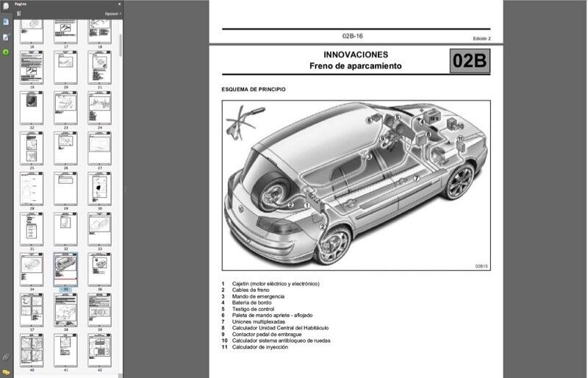Select highlighted page 35 thumbnail
The height and width of the screenshot is (378, 588).
pos(65,269)
